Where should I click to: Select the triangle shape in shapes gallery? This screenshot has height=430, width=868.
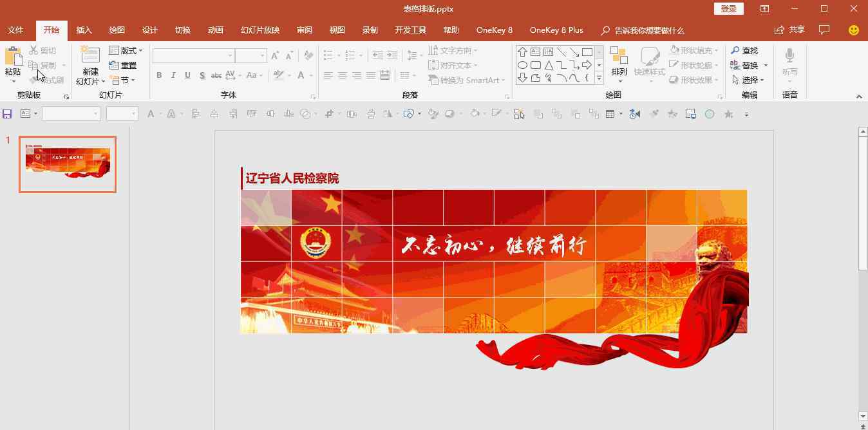[549, 65]
